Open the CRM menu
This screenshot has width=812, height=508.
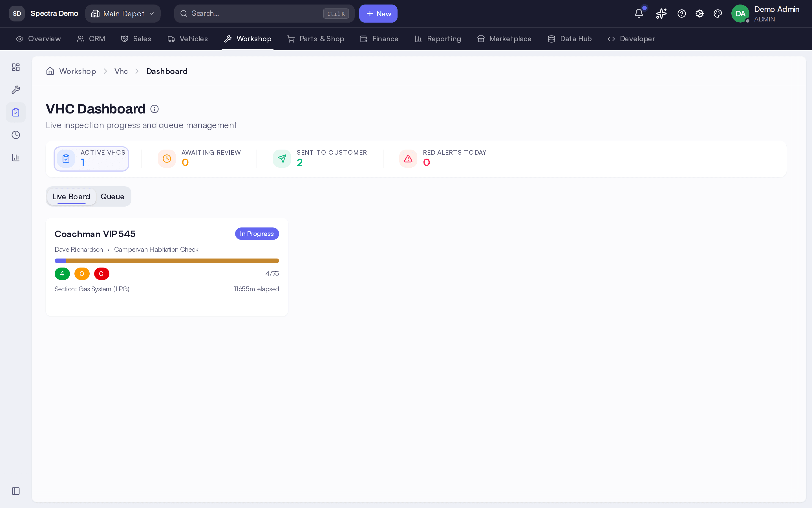[x=91, y=39]
